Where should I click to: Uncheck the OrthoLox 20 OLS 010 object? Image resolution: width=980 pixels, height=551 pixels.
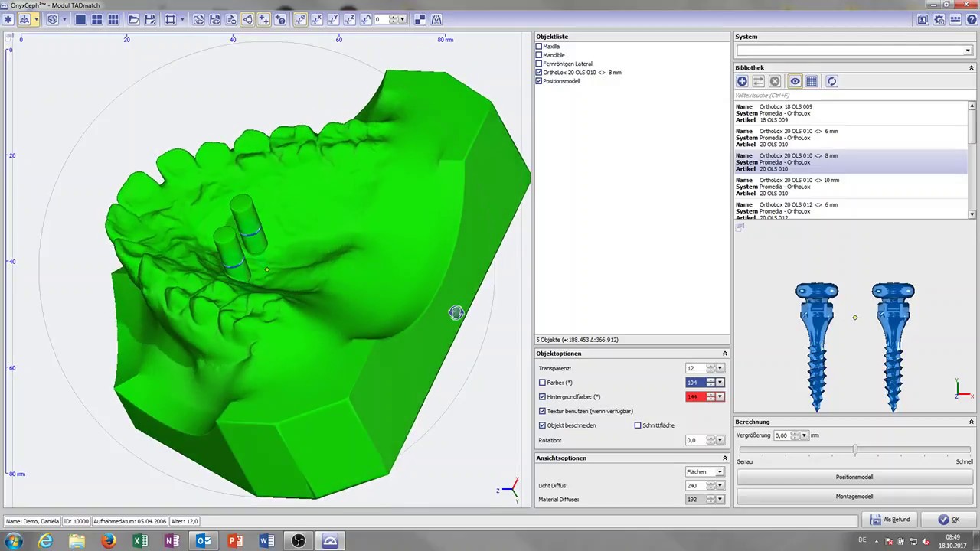click(x=539, y=73)
